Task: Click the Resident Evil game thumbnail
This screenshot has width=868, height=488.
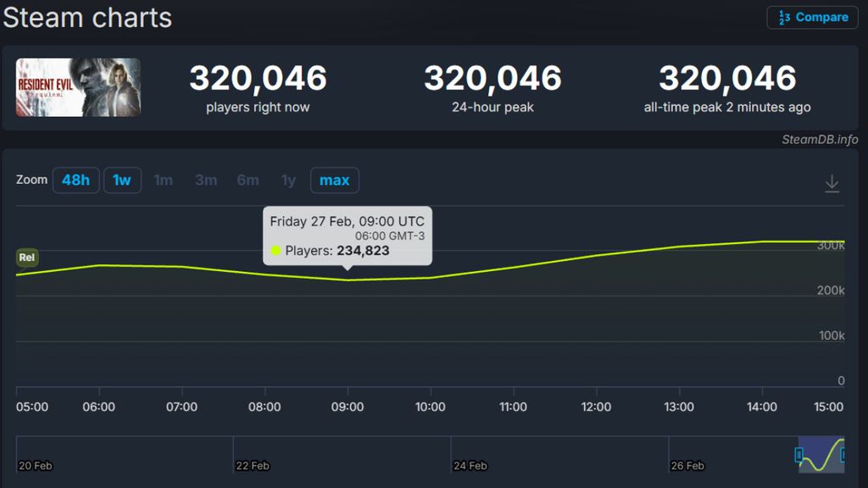Action: [78, 87]
